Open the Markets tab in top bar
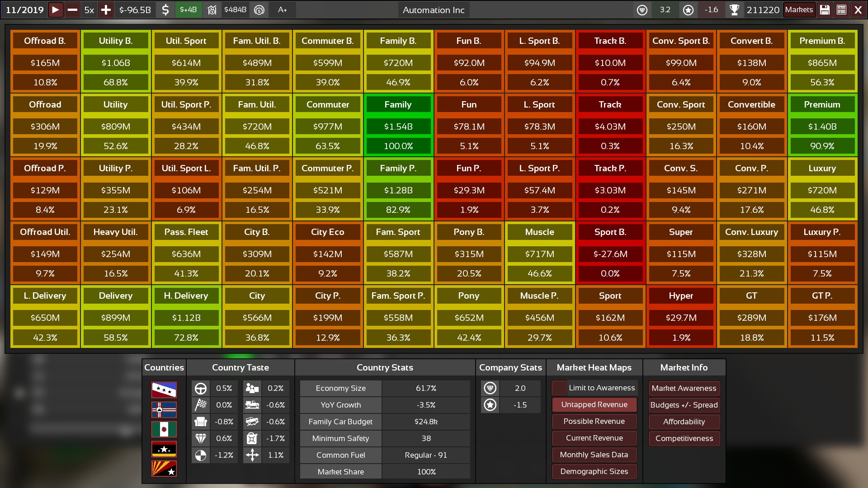Screen dimensions: 868x488 [x=799, y=10]
